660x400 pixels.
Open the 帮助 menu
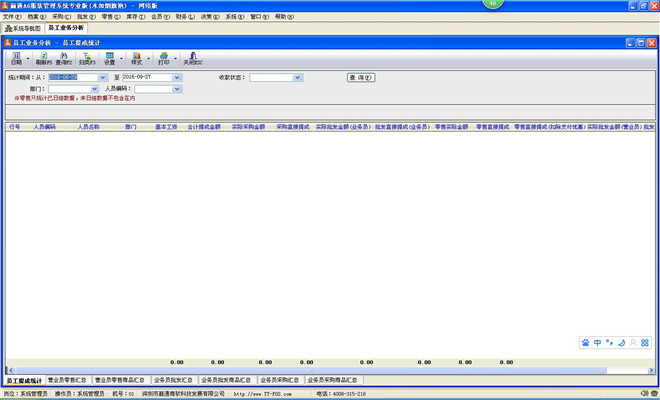[285, 17]
